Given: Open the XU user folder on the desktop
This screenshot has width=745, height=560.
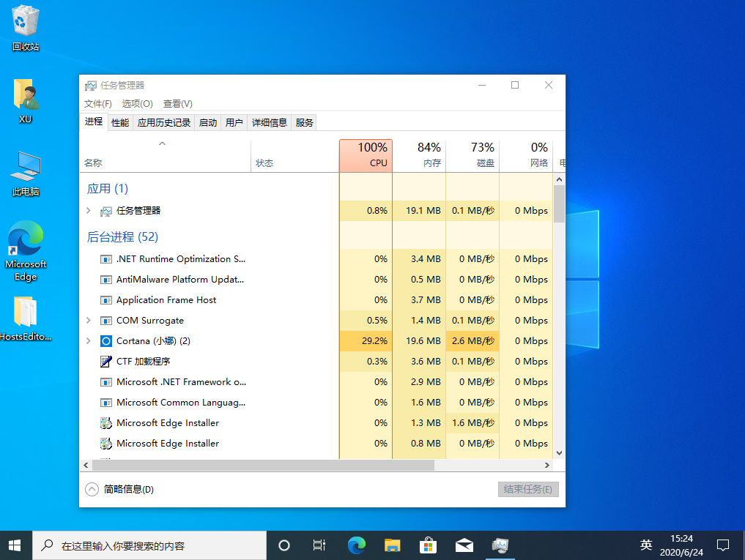Looking at the screenshot, I should [24, 94].
